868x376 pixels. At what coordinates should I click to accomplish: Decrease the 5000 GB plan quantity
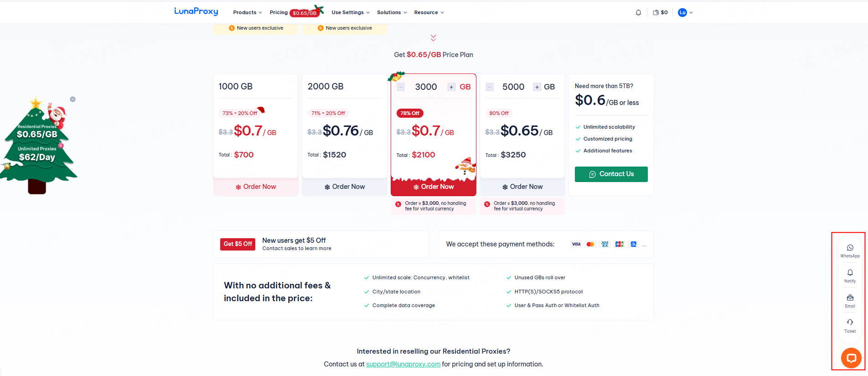[x=490, y=87]
